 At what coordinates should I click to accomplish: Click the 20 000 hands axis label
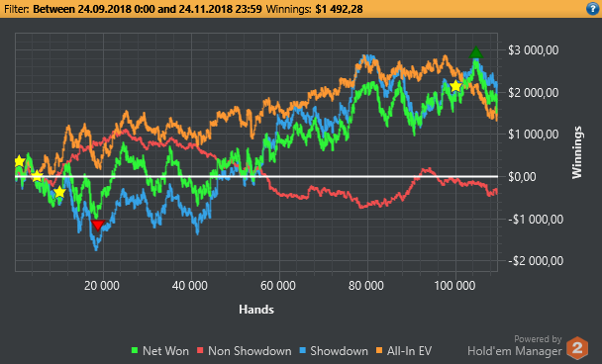[102, 286]
